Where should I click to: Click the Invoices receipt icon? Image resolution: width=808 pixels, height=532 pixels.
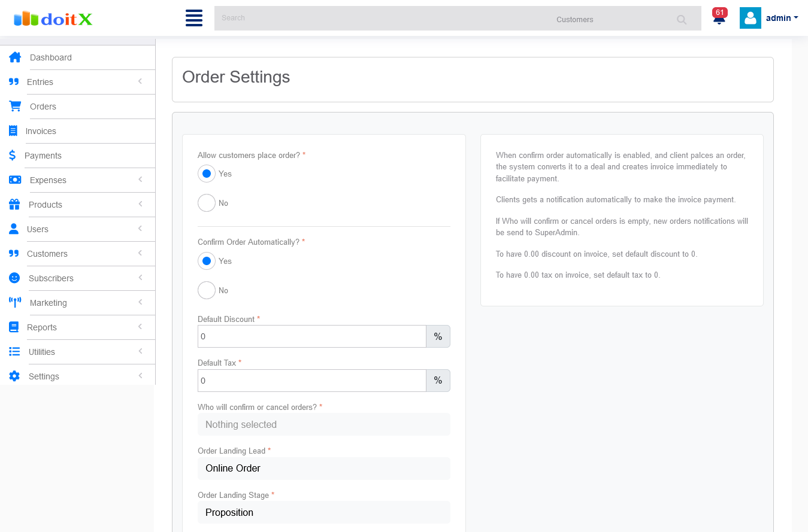[x=13, y=131]
